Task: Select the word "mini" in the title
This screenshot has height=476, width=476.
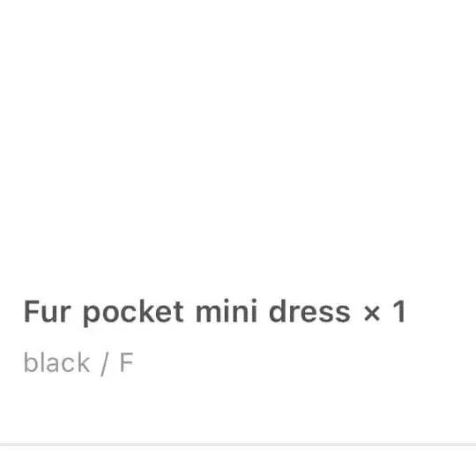Action: click(x=227, y=311)
